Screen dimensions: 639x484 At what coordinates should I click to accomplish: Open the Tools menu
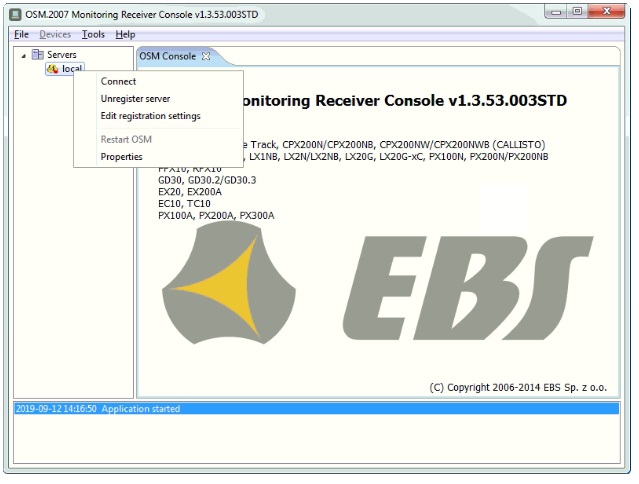pyautogui.click(x=93, y=34)
